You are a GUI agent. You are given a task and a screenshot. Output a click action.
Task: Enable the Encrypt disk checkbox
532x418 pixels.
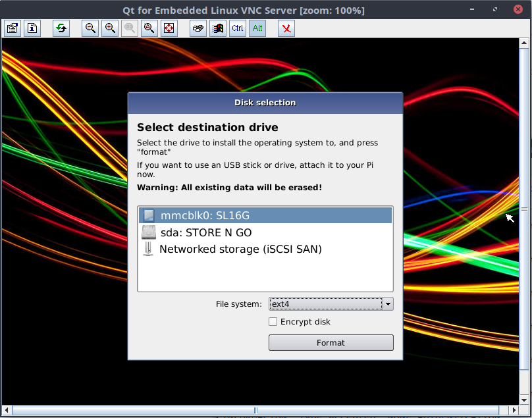click(273, 322)
